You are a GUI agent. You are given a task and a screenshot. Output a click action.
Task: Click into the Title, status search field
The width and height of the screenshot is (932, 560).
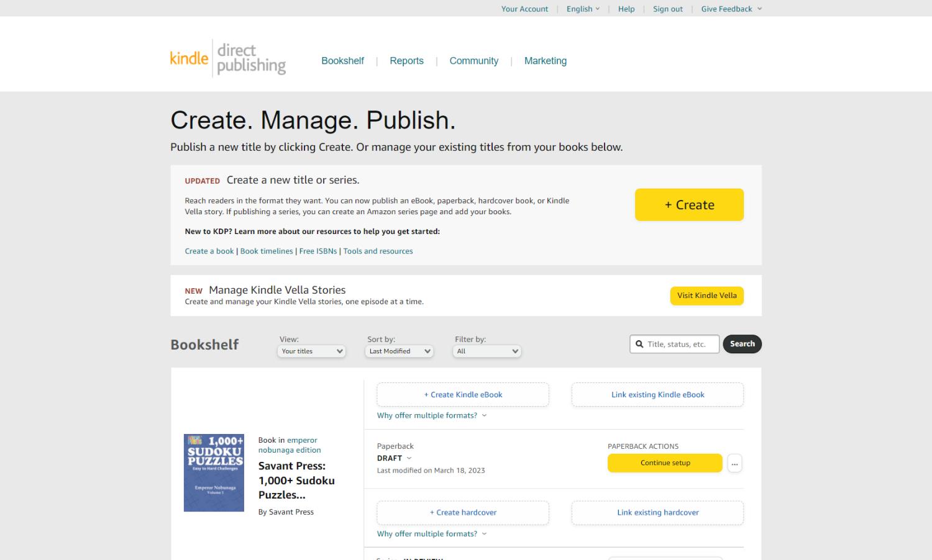pyautogui.click(x=680, y=344)
